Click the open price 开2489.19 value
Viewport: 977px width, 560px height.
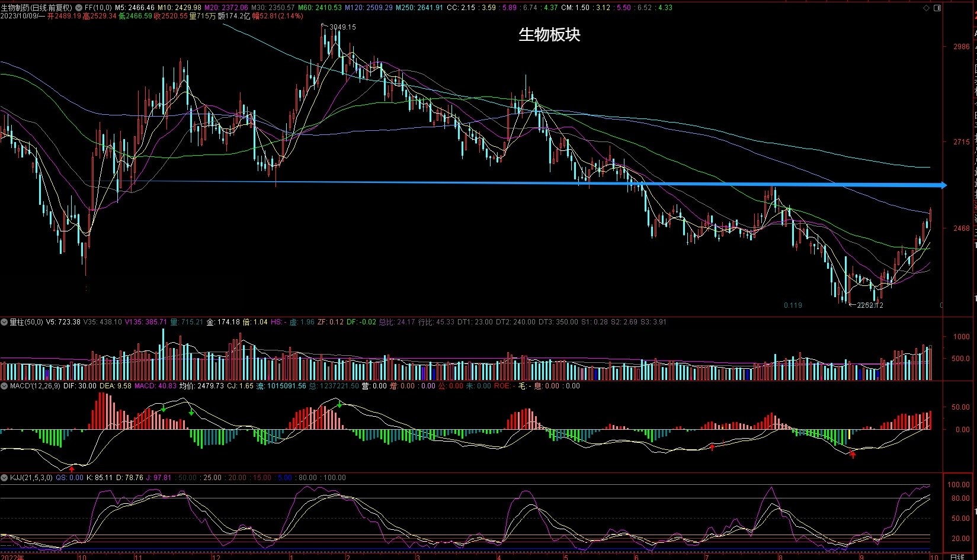65,16
